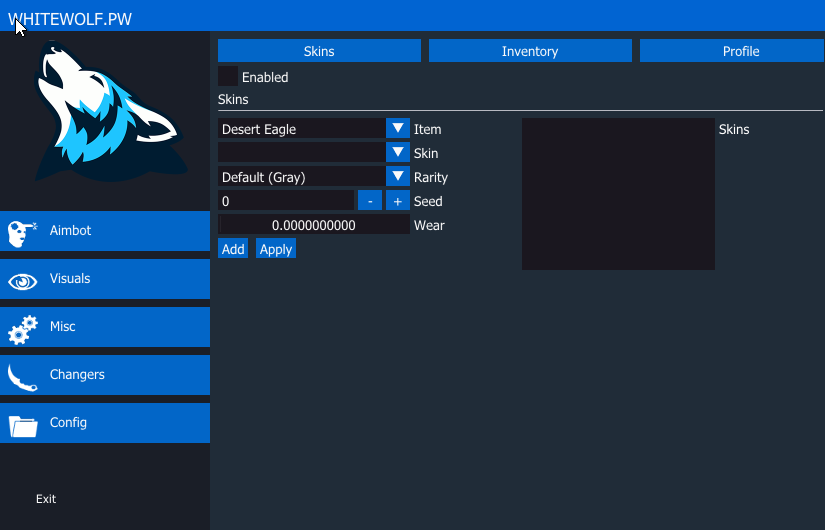Viewport: 825px width, 530px height.
Task: Open the Profile tab
Action: pyautogui.click(x=741, y=51)
